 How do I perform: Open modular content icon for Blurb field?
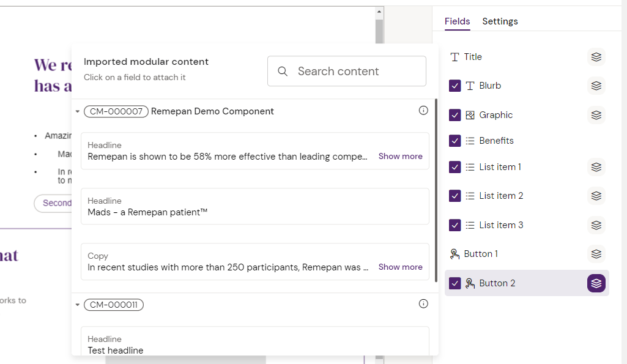point(596,86)
